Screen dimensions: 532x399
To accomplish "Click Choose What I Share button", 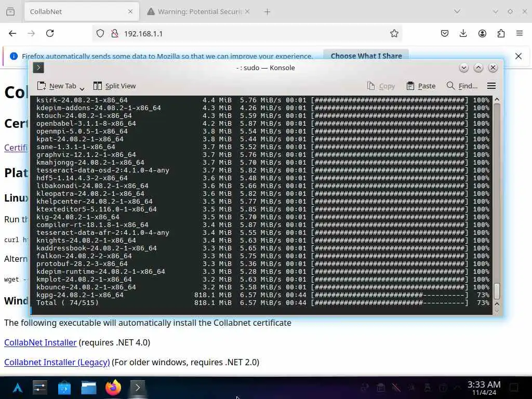I will [x=366, y=56].
